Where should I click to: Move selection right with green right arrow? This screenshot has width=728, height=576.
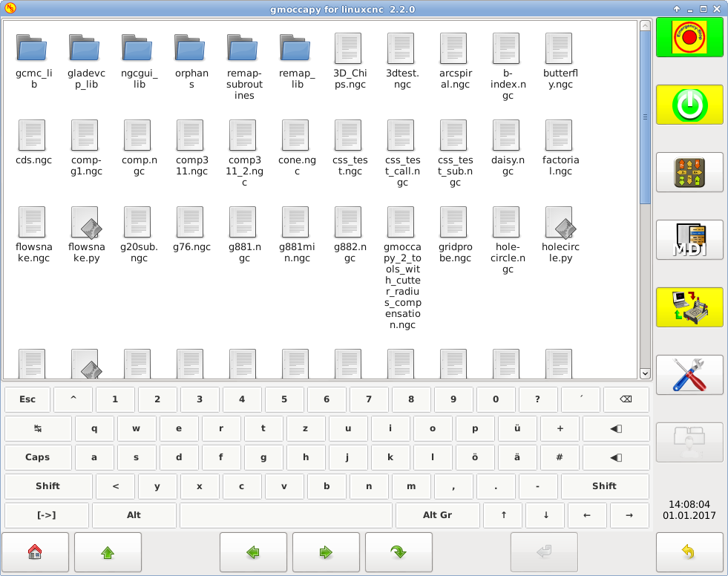(326, 552)
